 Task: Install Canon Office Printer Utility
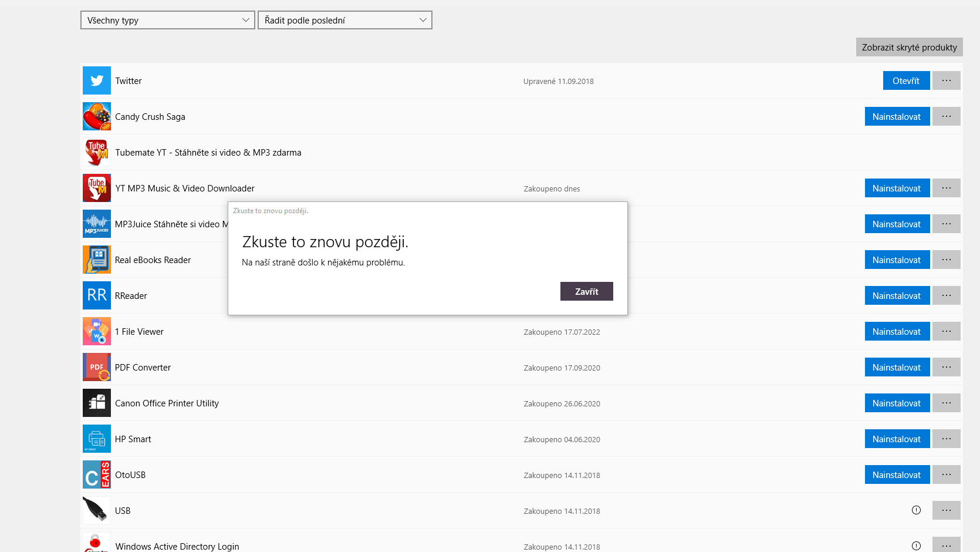click(897, 403)
